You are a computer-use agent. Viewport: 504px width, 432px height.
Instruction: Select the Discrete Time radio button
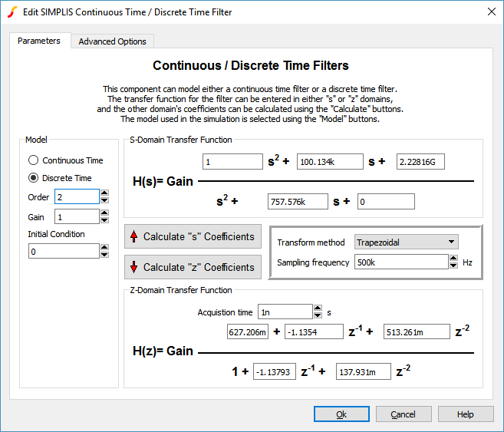33,178
